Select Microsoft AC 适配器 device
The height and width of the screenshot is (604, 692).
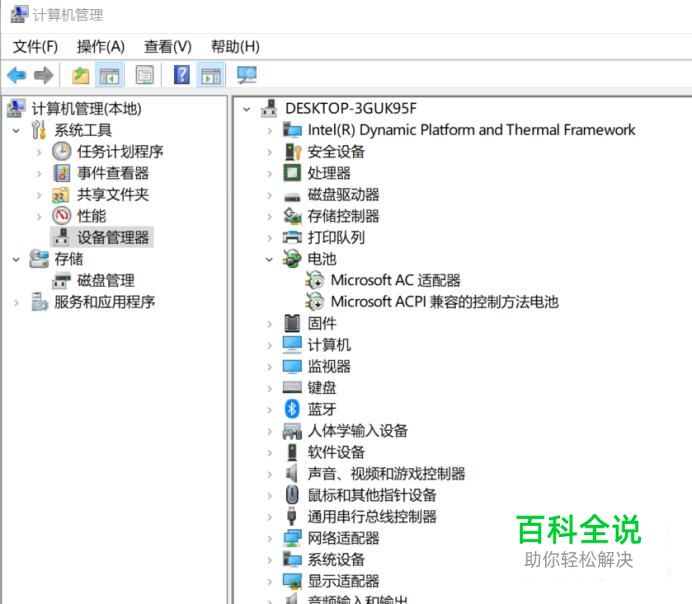[x=395, y=280]
